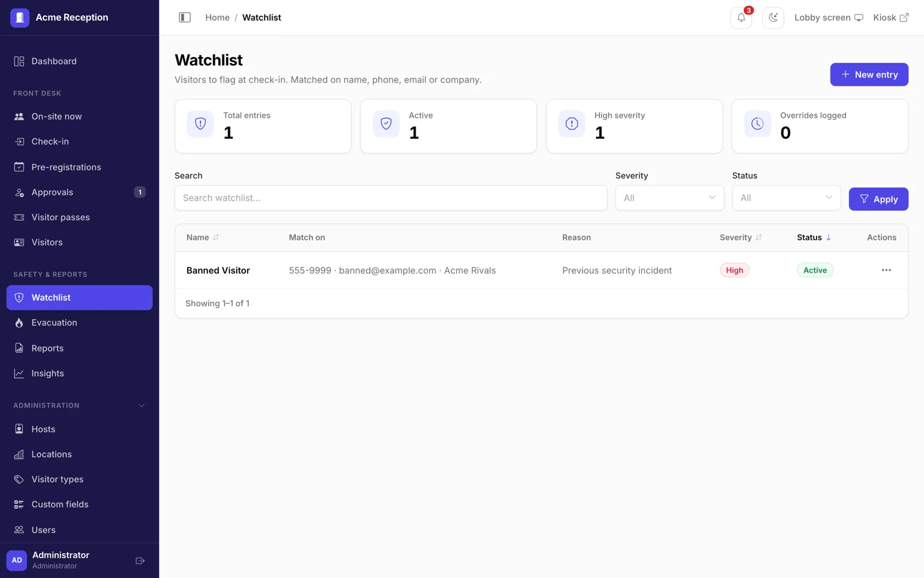This screenshot has height=578, width=924.
Task: Go to Home breadcrumb
Action: 217,17
